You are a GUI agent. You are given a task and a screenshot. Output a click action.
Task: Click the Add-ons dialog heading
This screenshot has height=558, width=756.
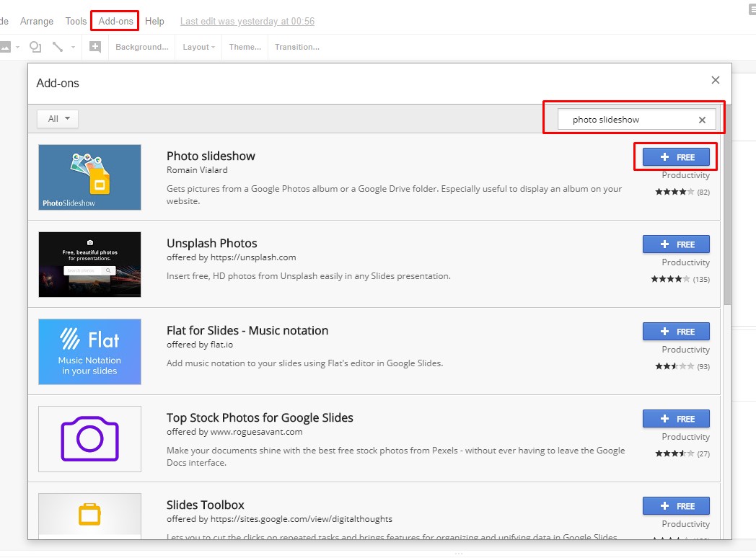coord(58,83)
